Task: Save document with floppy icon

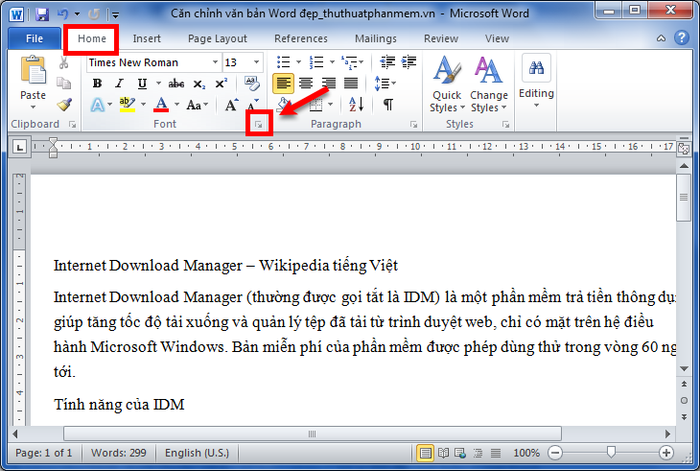Action: tap(42, 15)
